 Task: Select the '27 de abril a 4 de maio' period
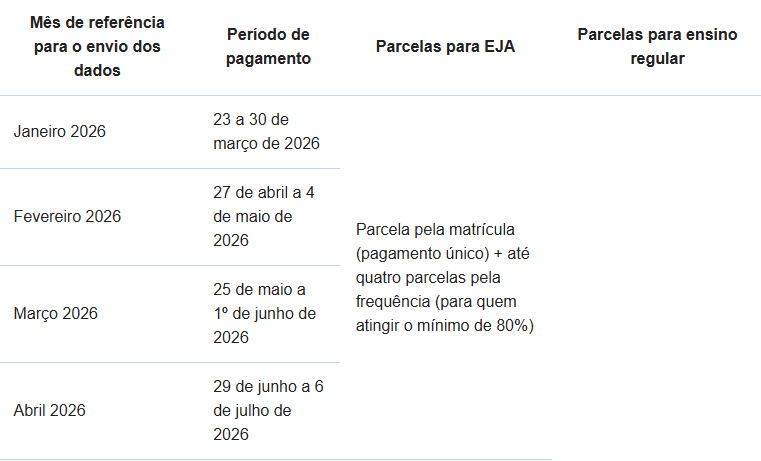point(266,216)
